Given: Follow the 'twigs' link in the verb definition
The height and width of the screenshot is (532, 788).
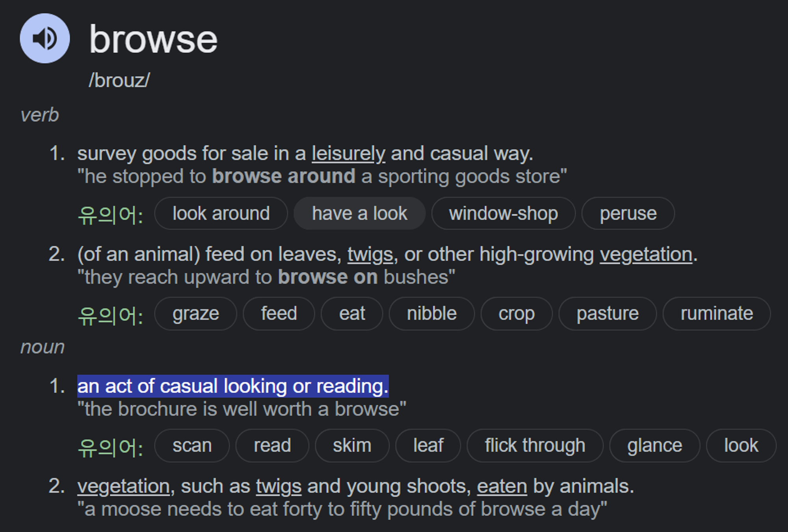Looking at the screenshot, I should point(370,254).
